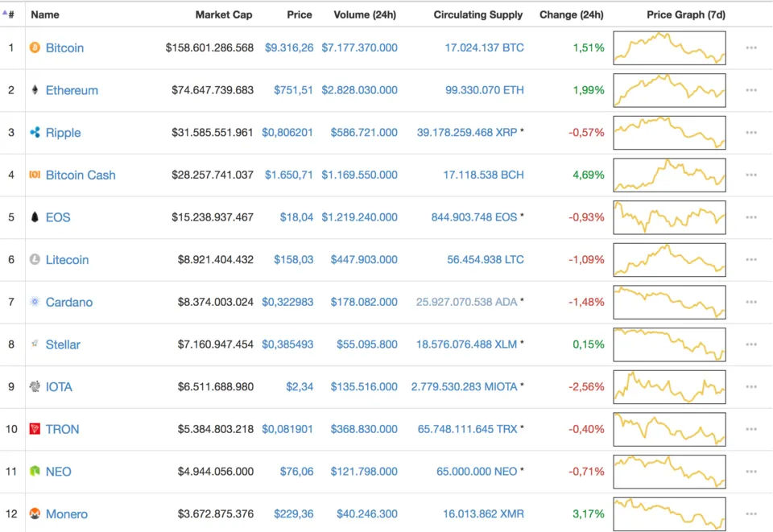
Task: Open the TRON coin page link
Action: pyautogui.click(x=62, y=429)
